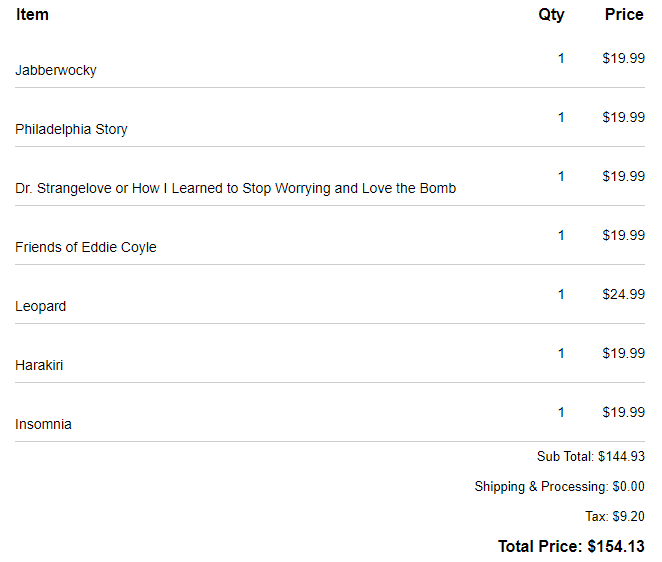The image size is (662, 562).
Task: Open the Insomnia item entry
Action: [x=43, y=424]
